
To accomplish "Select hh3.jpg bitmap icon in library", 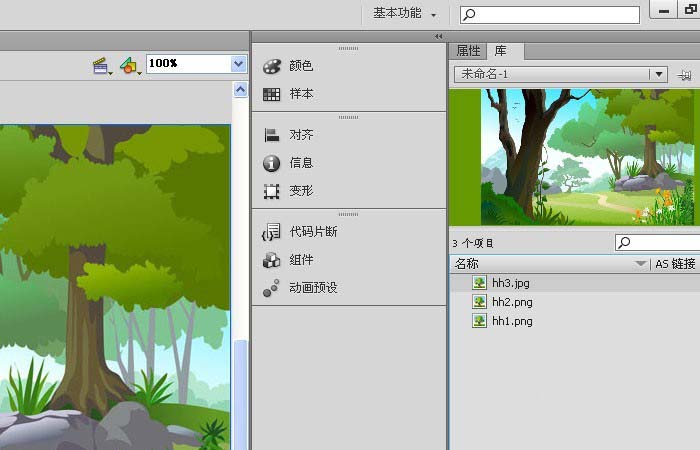I will point(479,283).
